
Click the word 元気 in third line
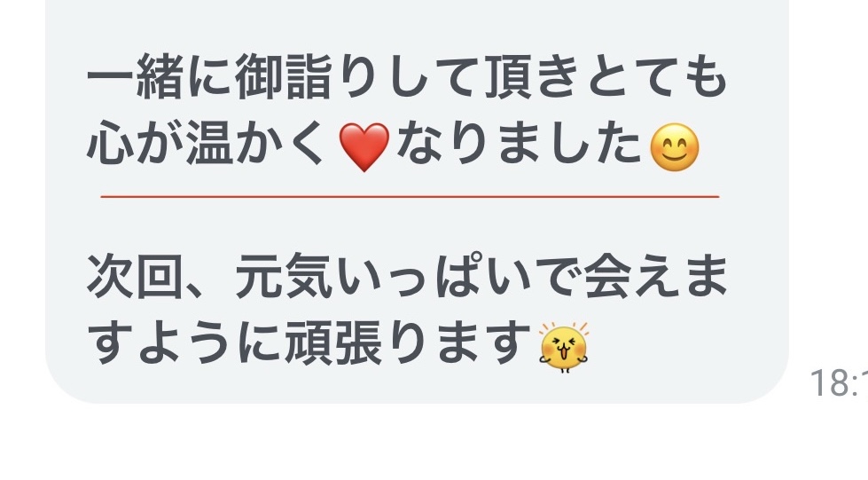[283, 277]
